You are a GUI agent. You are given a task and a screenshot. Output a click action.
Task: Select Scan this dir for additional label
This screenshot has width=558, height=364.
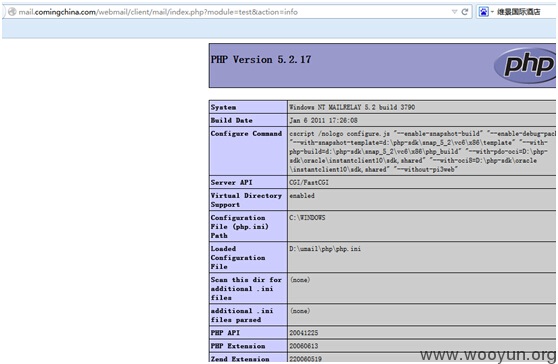tap(246, 288)
